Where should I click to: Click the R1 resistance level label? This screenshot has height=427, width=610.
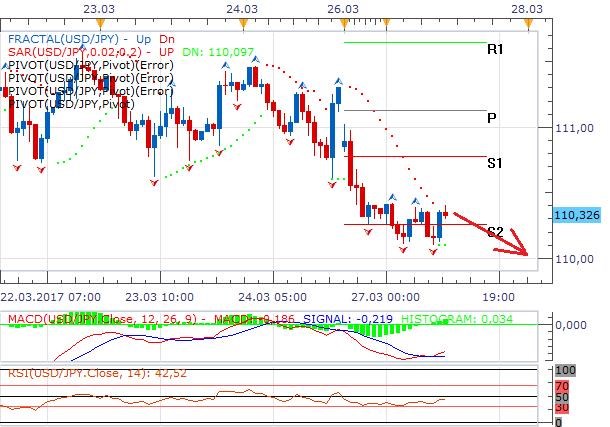click(x=495, y=49)
